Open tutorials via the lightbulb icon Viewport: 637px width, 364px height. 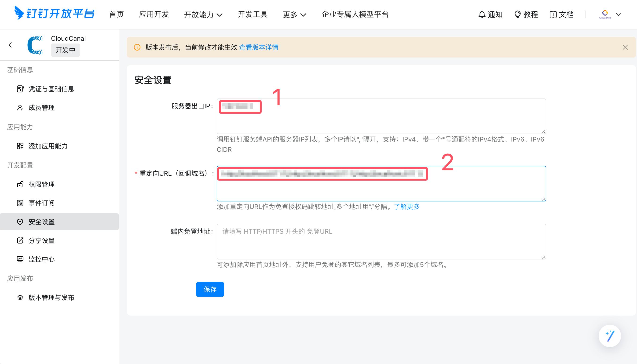[517, 15]
